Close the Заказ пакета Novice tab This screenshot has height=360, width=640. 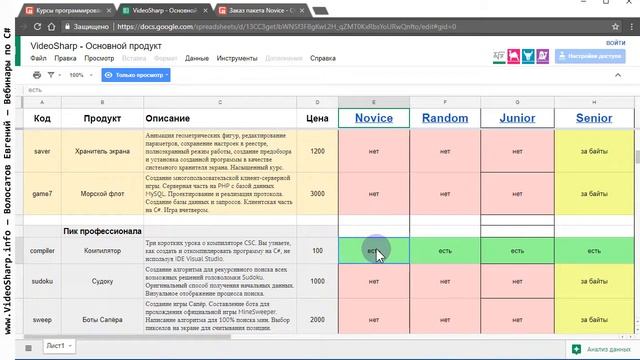tap(302, 11)
